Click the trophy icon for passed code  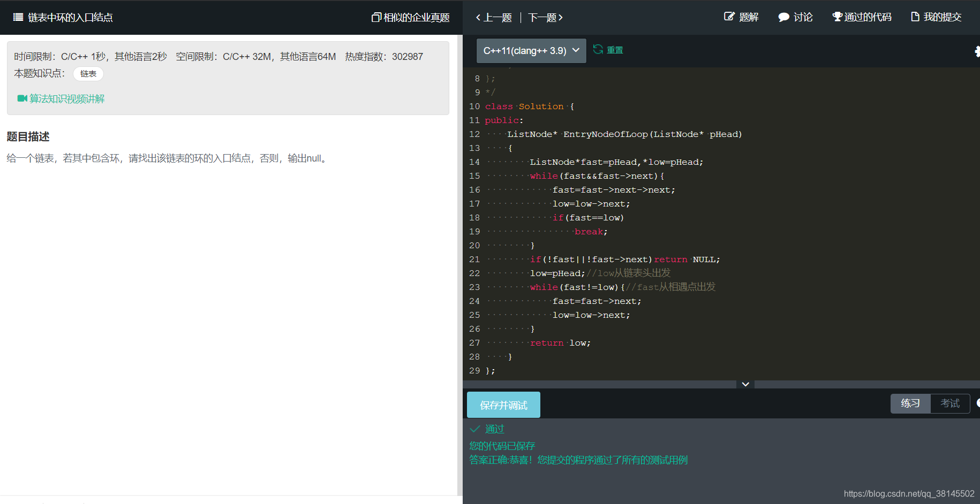[x=837, y=17]
